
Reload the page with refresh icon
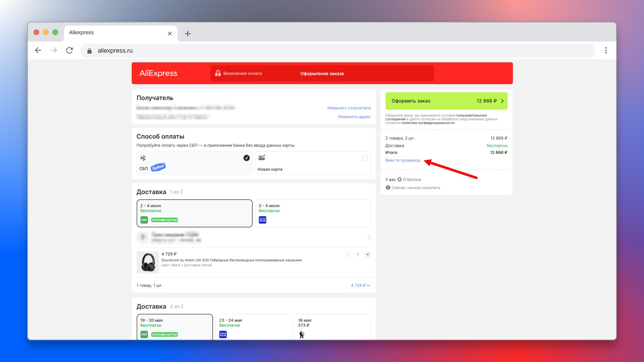tap(69, 50)
